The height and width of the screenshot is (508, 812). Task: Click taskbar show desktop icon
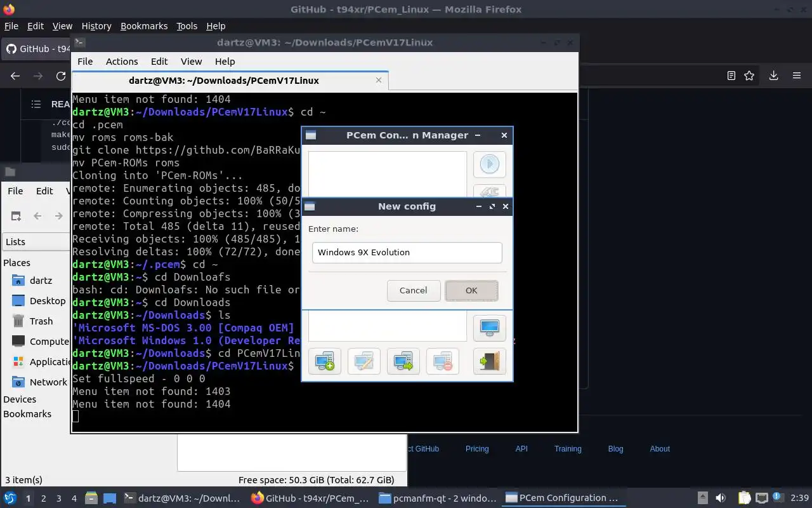[x=109, y=498]
